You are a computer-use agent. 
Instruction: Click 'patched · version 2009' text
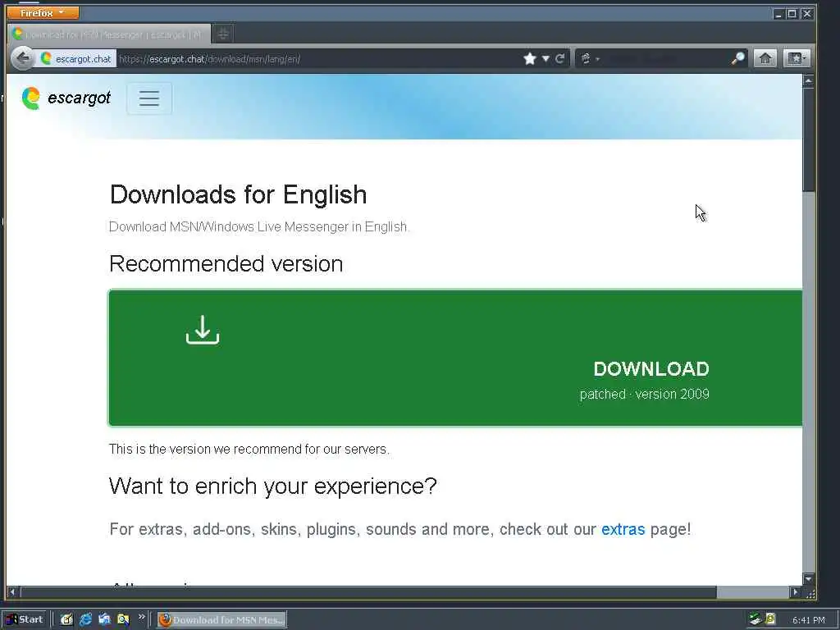(x=645, y=395)
